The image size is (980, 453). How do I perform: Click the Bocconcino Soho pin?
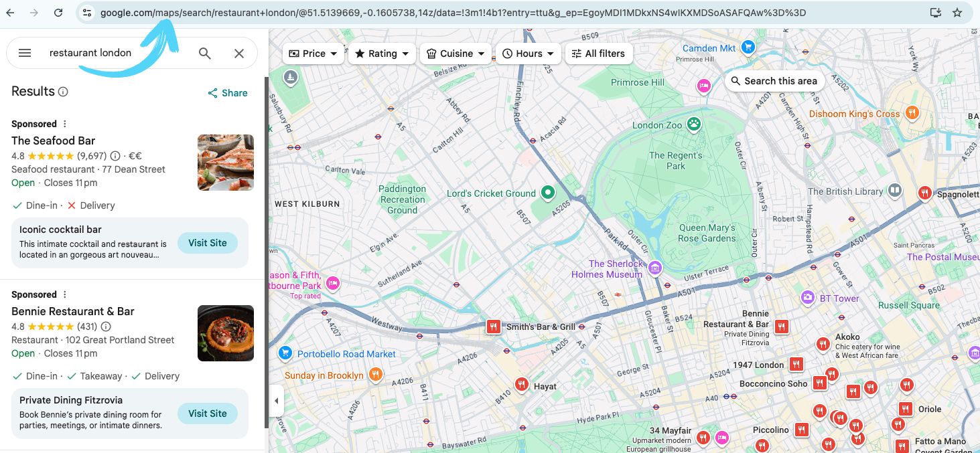click(x=819, y=383)
